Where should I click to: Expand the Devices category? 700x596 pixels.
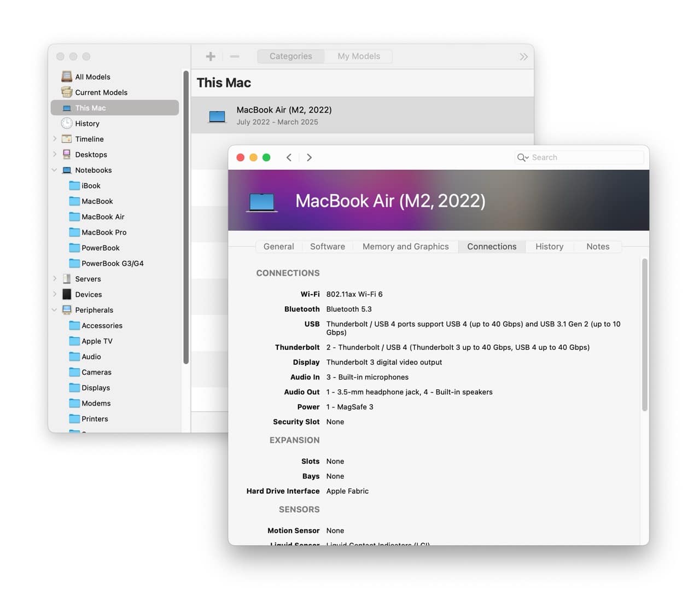click(x=55, y=294)
